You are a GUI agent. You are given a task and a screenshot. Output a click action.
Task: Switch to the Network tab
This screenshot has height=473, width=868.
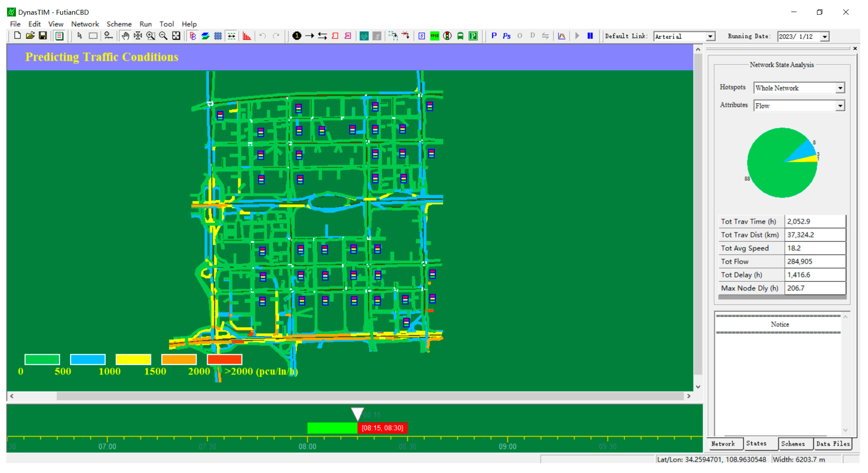point(723,444)
